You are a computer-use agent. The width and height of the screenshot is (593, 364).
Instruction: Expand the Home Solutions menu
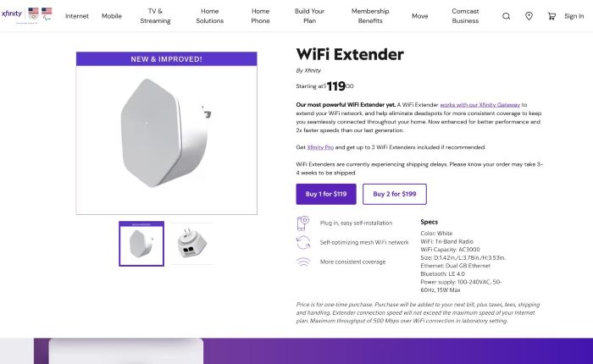click(209, 16)
